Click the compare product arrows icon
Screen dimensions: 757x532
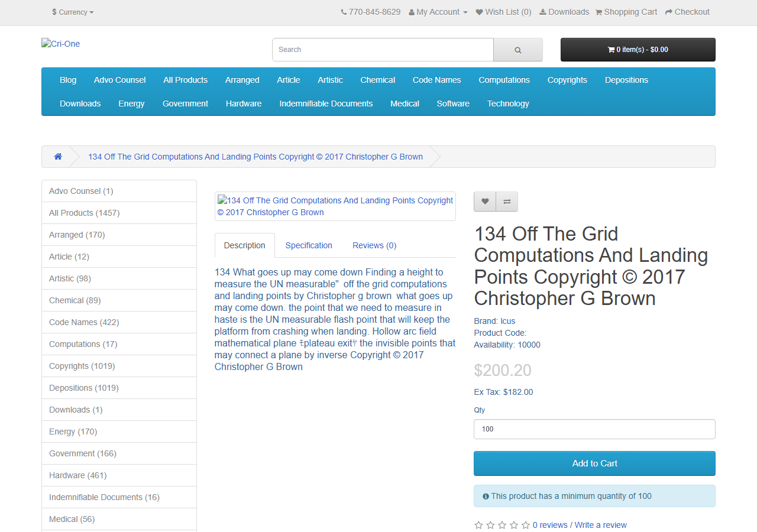point(507,202)
